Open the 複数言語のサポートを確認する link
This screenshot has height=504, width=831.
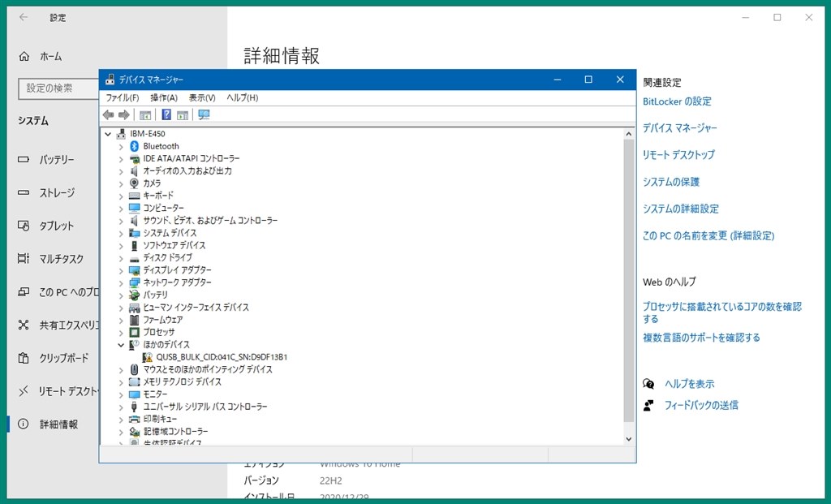pyautogui.click(x=701, y=338)
